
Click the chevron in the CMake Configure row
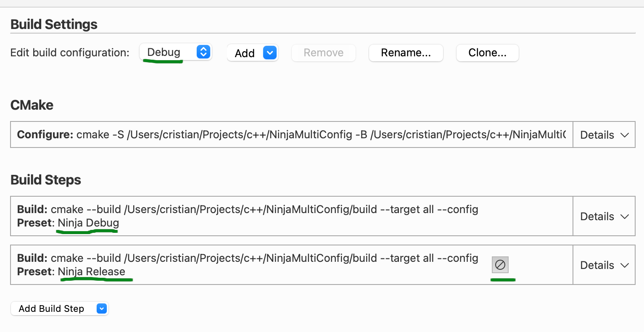(x=625, y=135)
